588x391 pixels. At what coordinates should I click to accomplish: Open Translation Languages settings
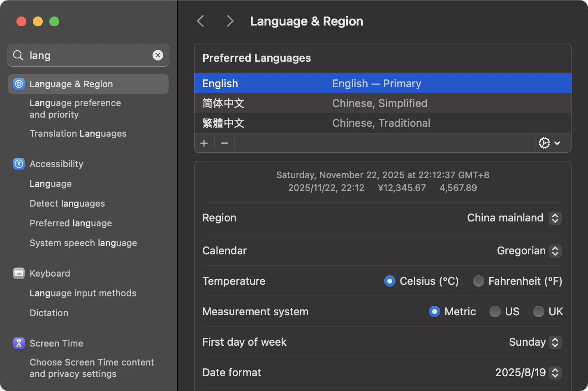pos(78,133)
